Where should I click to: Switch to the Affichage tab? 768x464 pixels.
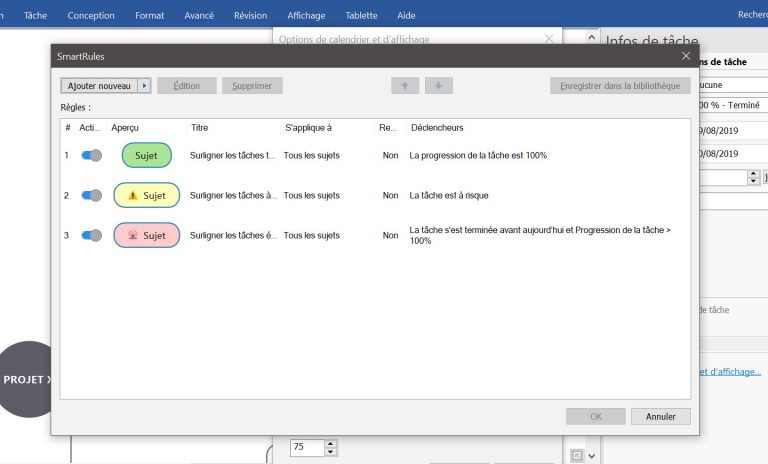pyautogui.click(x=306, y=15)
